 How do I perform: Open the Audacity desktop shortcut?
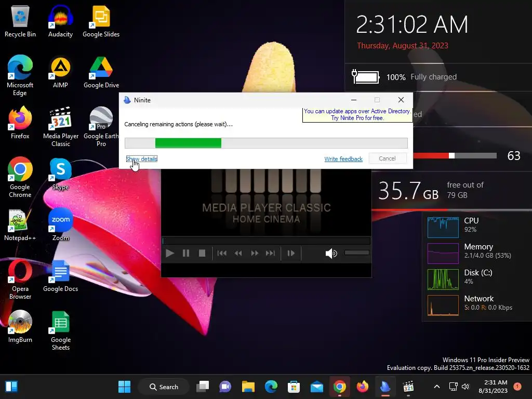tap(60, 21)
